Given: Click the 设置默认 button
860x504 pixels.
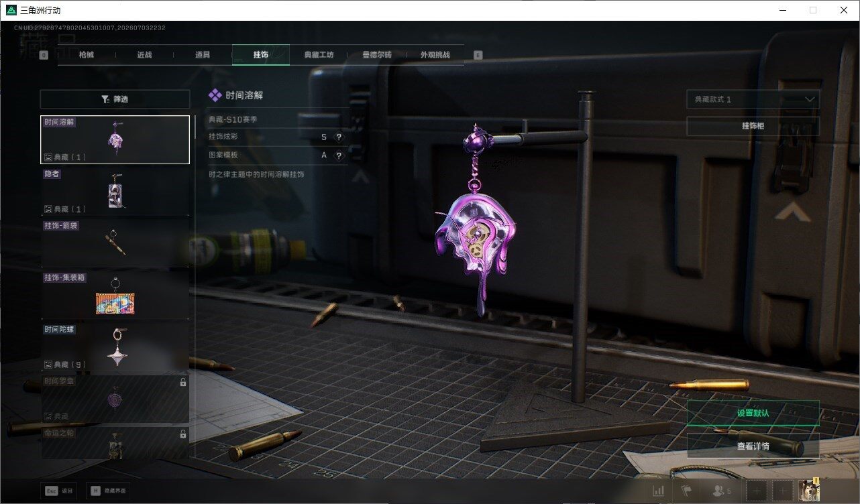Looking at the screenshot, I should click(x=753, y=414).
